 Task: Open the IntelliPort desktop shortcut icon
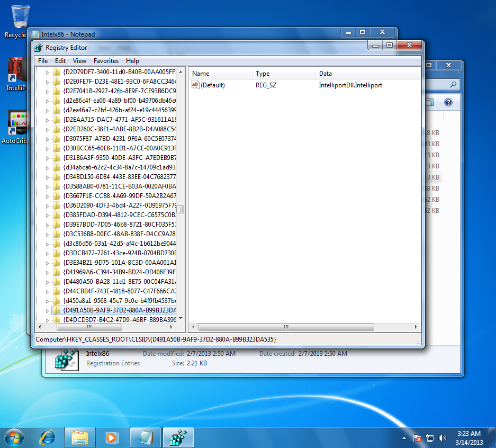point(17,70)
